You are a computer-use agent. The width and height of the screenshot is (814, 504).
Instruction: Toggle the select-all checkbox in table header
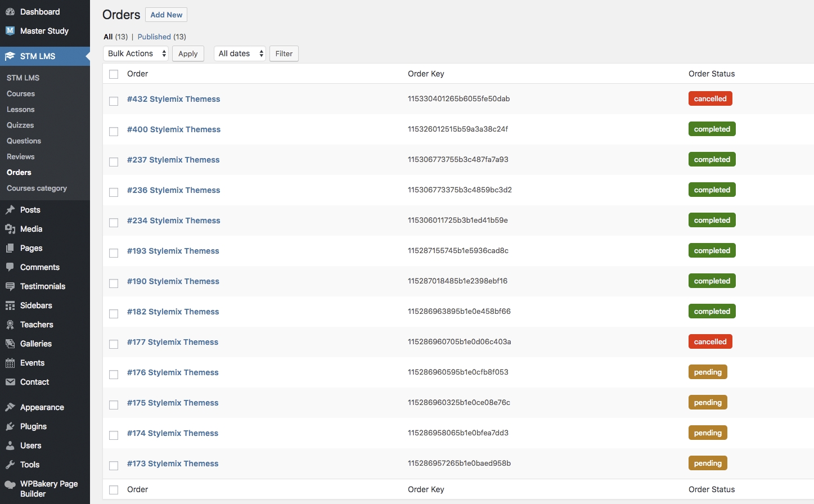114,74
